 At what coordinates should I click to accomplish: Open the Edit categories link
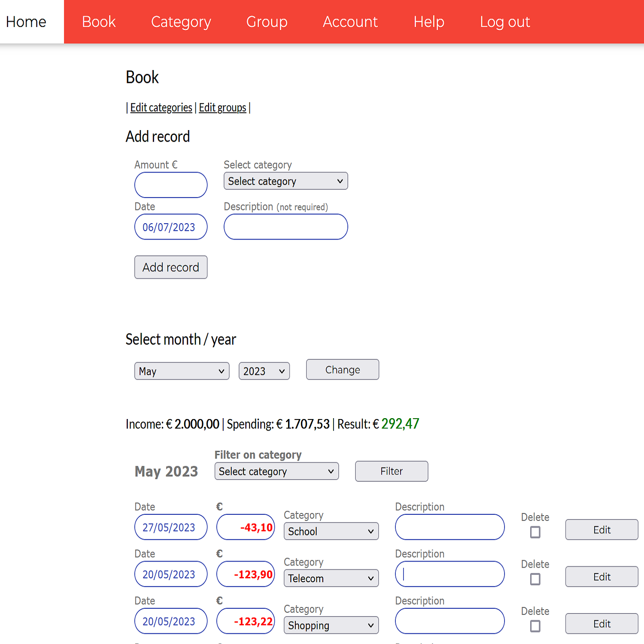(161, 107)
